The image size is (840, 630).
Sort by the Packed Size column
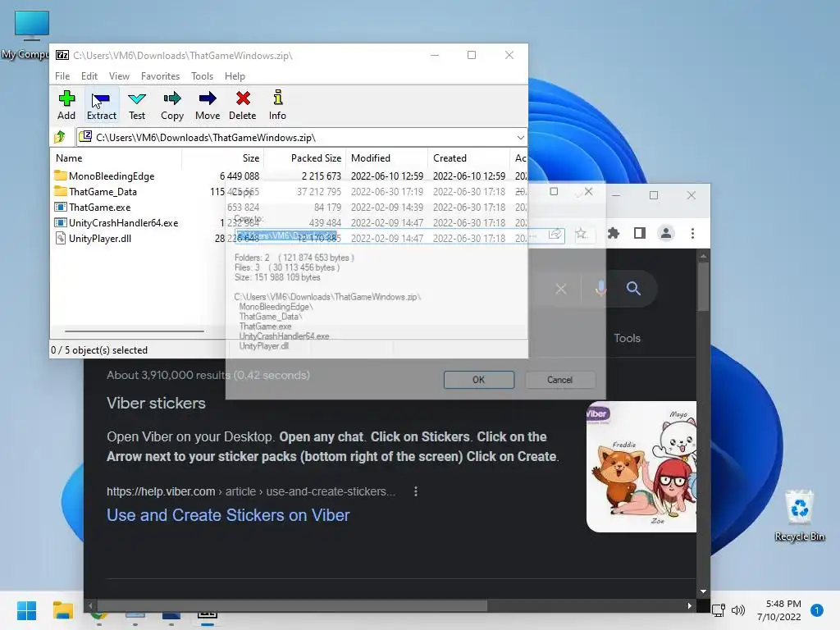305,158
